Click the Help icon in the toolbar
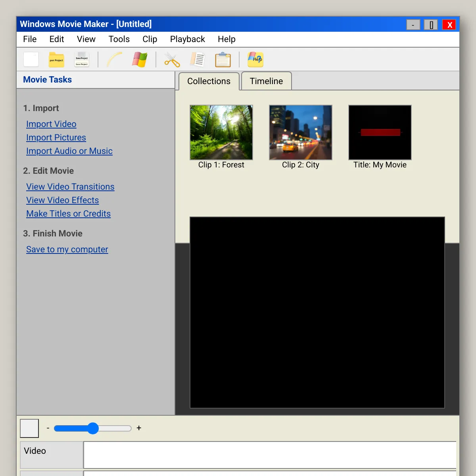 pyautogui.click(x=255, y=59)
